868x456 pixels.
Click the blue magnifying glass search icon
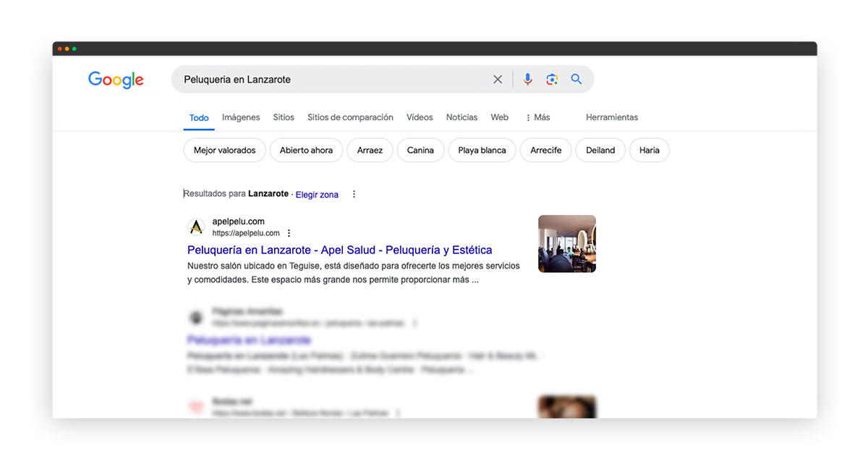576,80
